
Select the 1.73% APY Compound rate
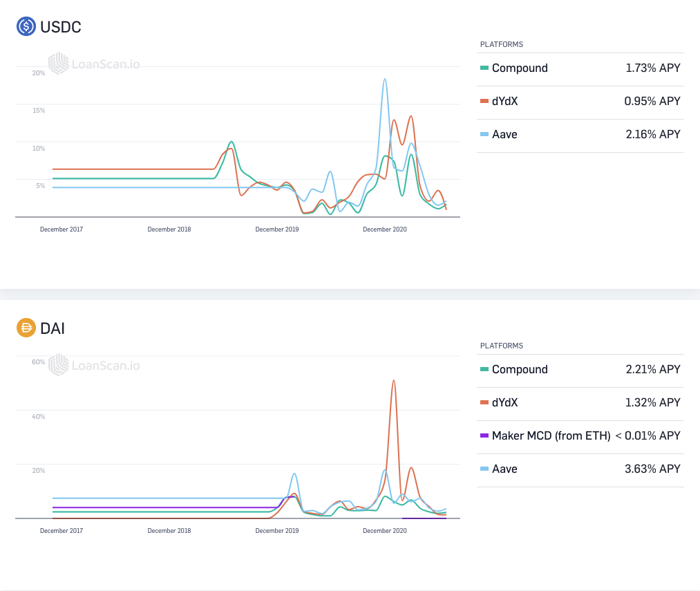coord(653,68)
